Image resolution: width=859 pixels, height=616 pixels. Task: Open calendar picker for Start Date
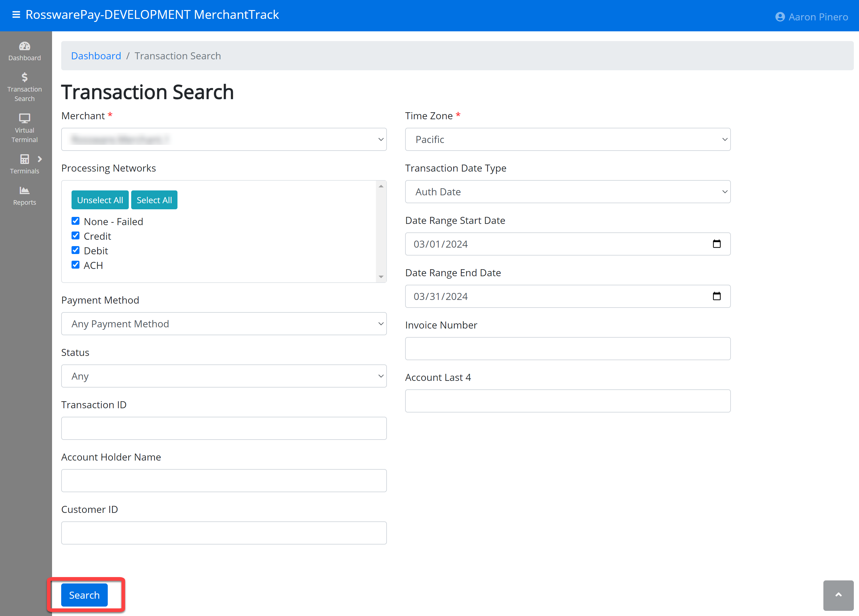point(716,244)
